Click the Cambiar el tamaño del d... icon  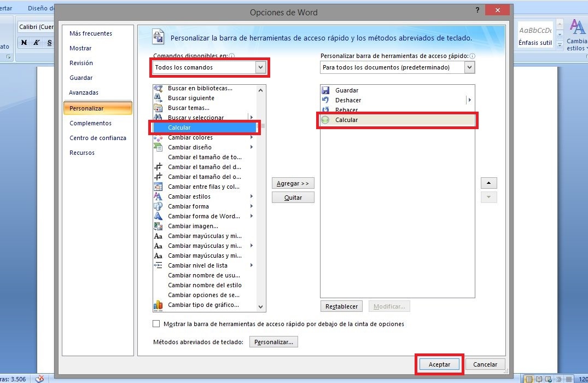(158, 167)
